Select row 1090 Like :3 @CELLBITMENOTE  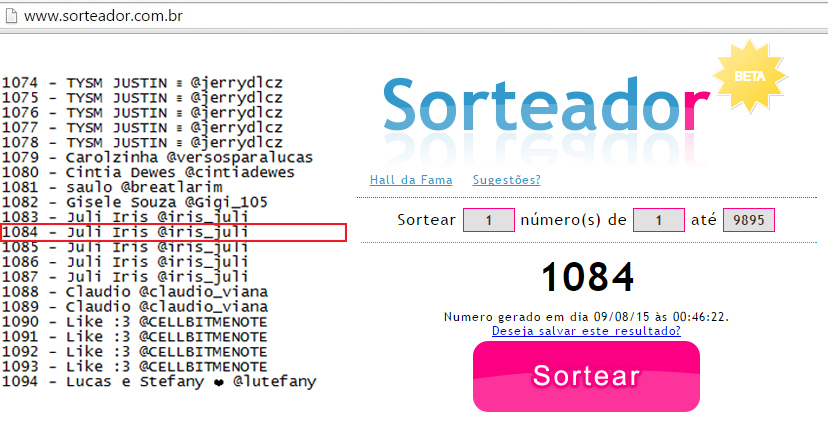pyautogui.click(x=135, y=321)
